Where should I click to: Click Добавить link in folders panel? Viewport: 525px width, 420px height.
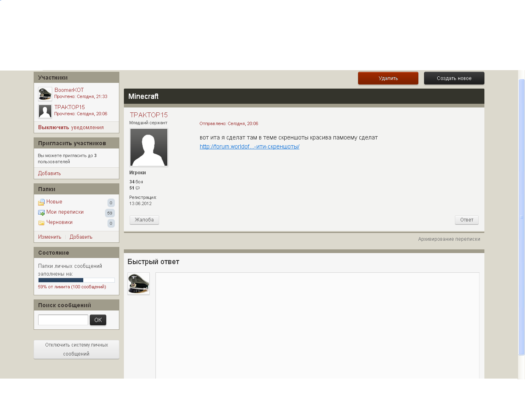81,237
